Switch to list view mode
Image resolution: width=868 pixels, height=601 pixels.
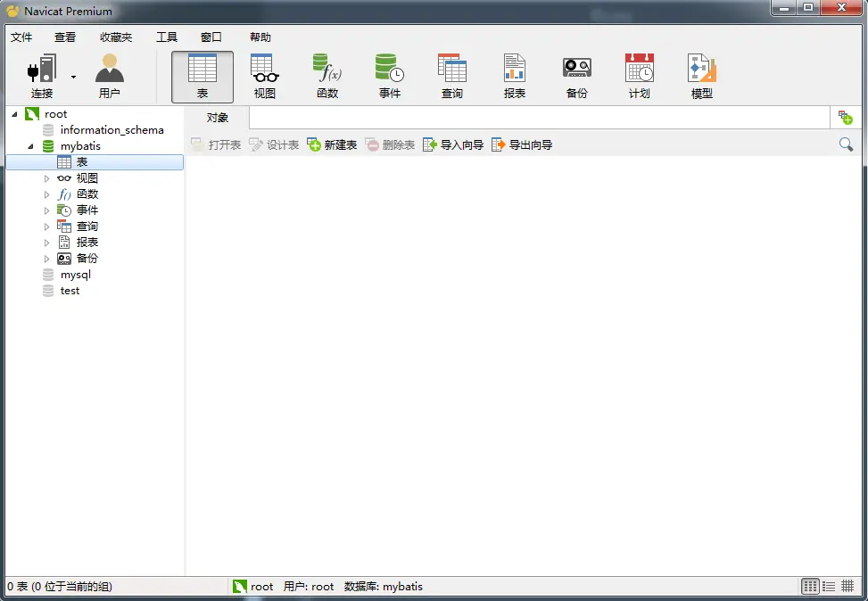coord(829,586)
